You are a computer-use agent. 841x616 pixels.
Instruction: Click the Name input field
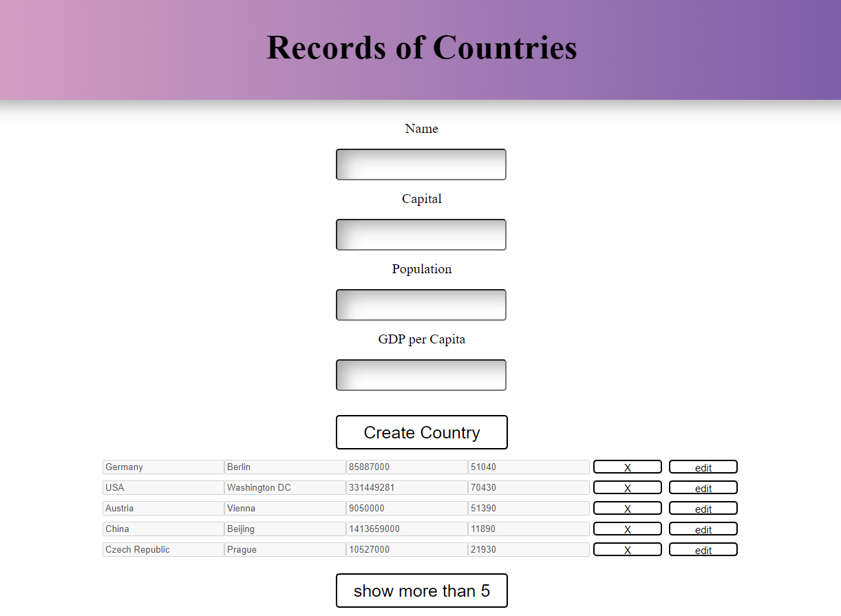[x=421, y=164]
